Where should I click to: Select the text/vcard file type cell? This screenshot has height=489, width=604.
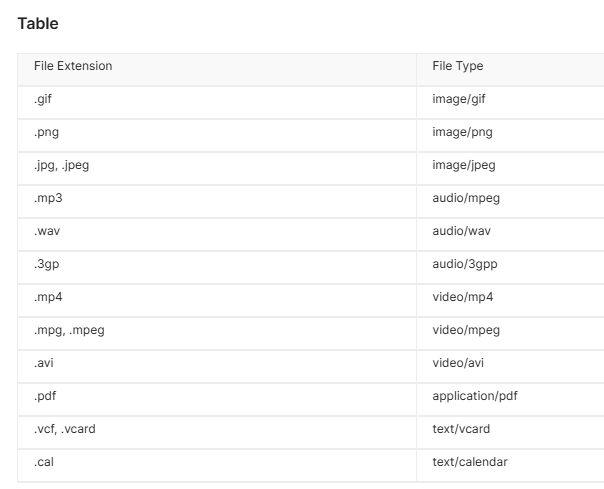tap(461, 429)
